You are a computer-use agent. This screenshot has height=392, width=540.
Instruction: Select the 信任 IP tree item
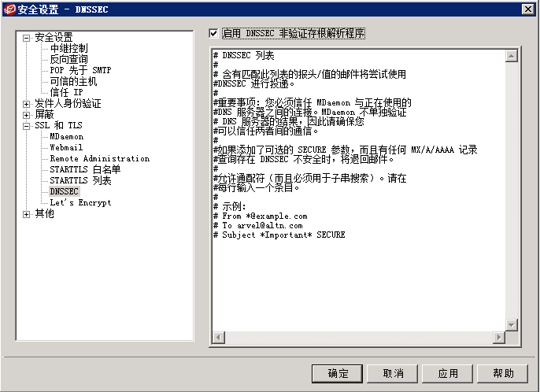[66, 92]
